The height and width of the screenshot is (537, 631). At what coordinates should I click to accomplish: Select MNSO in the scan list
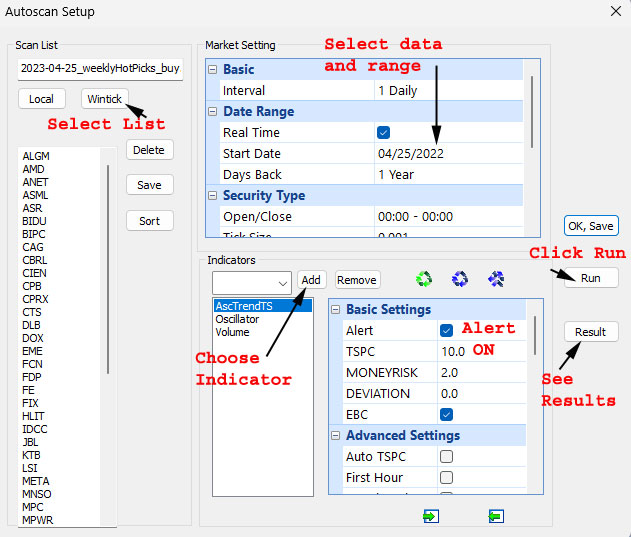click(37, 494)
